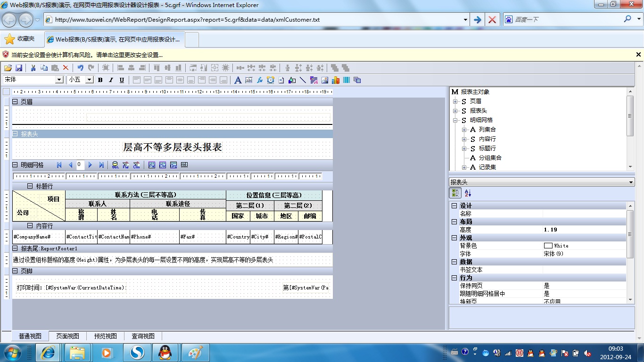The height and width of the screenshot is (362, 644).
Task: Undo the last action
Action: tap(80, 68)
